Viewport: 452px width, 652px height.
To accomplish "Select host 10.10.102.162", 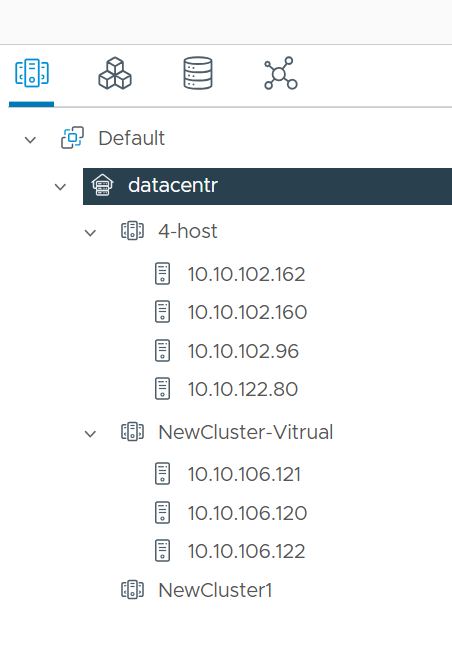I will coord(246,274).
